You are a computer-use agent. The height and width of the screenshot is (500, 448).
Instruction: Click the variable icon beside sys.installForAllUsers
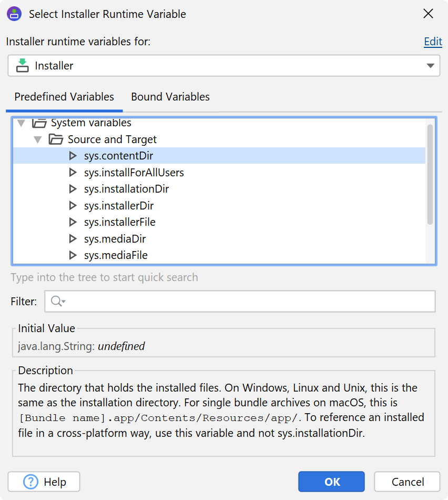point(73,173)
